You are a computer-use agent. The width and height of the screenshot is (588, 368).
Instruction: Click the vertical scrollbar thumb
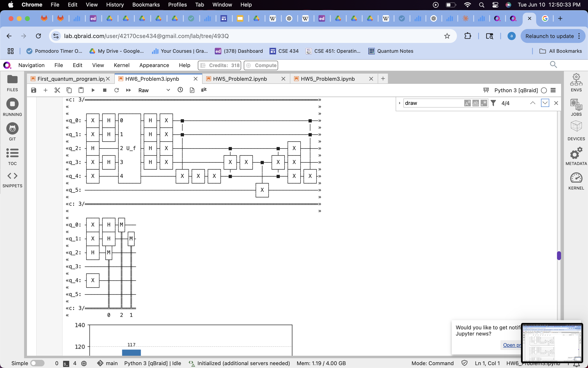pos(559,256)
